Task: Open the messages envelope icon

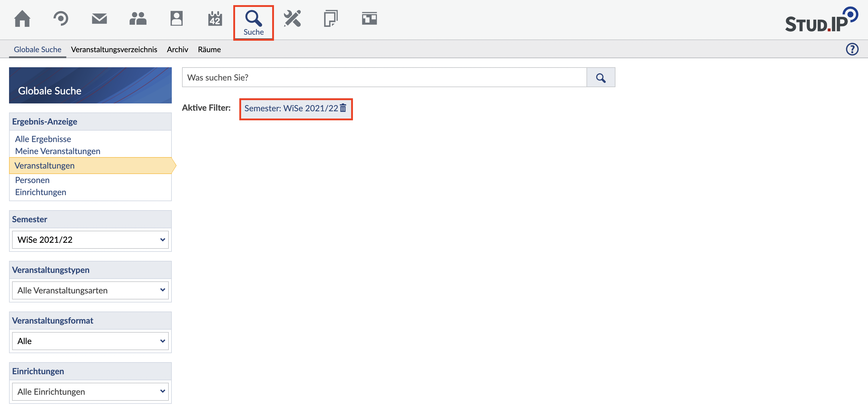Action: [99, 19]
